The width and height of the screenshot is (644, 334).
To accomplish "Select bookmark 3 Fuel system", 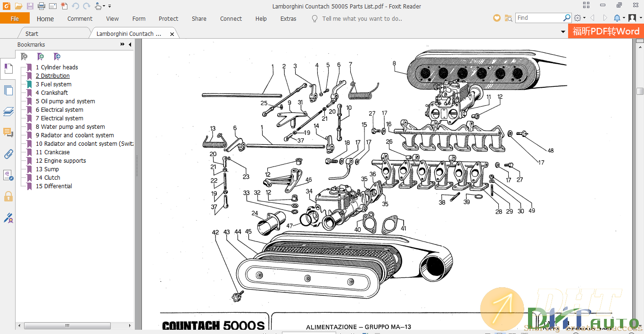I will [54, 84].
